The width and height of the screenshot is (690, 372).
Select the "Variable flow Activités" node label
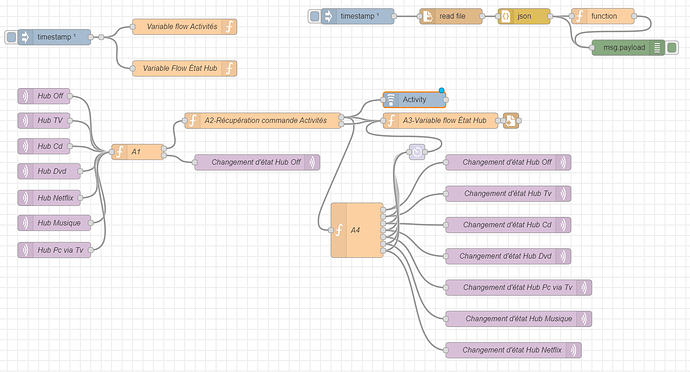click(182, 27)
